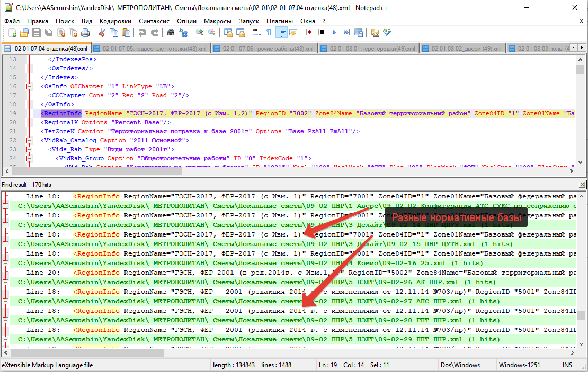Click the spell check ABC icon

coord(387,33)
